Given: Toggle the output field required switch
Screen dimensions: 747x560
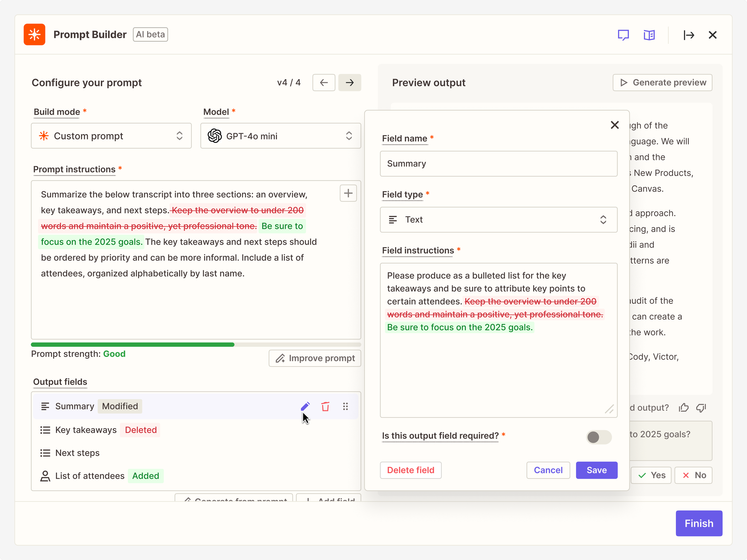Looking at the screenshot, I should coord(598,437).
